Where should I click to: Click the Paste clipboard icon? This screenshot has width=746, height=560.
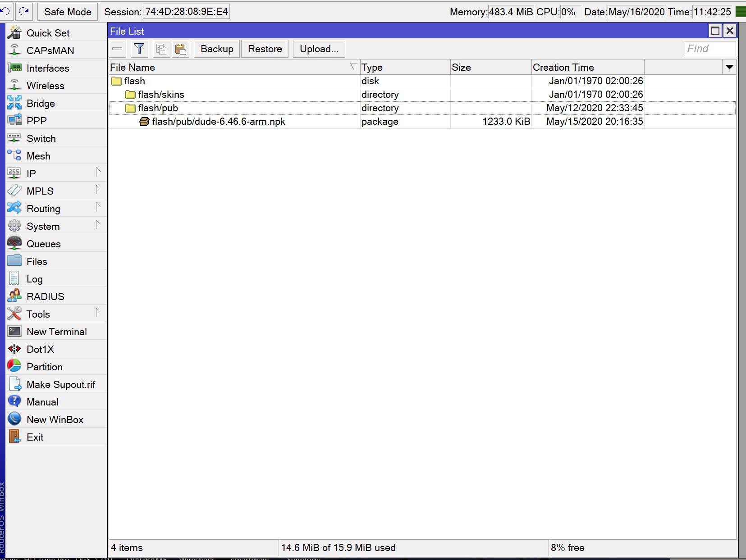tap(181, 49)
